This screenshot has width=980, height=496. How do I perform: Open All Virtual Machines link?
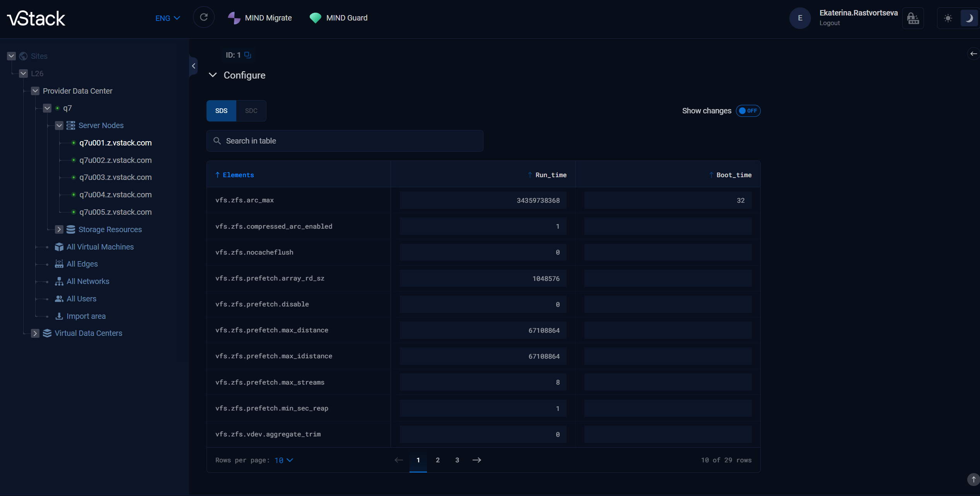pos(100,247)
